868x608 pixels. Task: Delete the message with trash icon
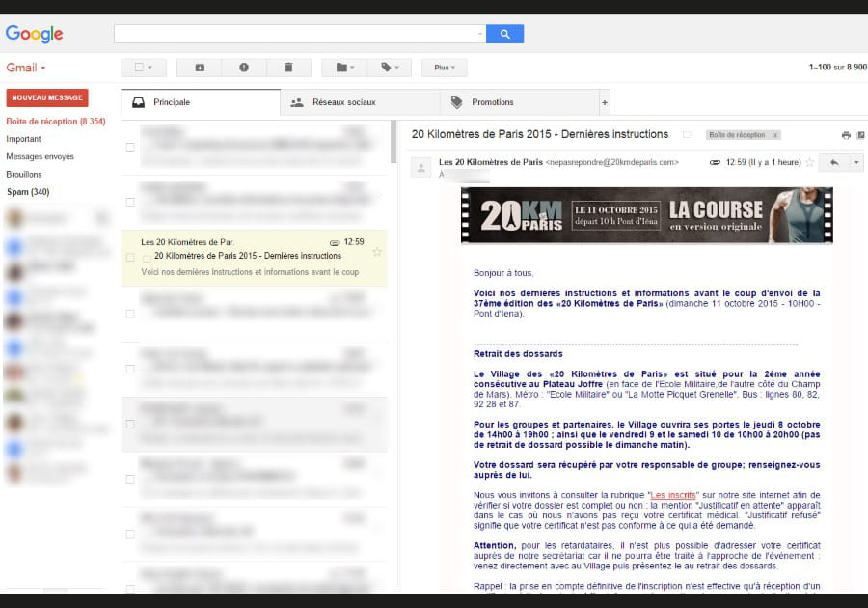288,68
